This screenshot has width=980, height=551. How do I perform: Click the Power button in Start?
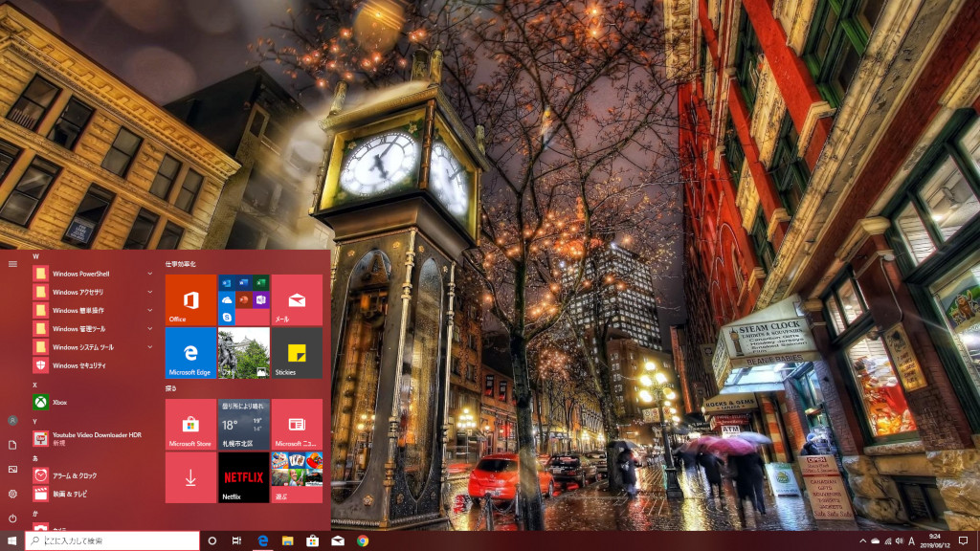(x=12, y=518)
